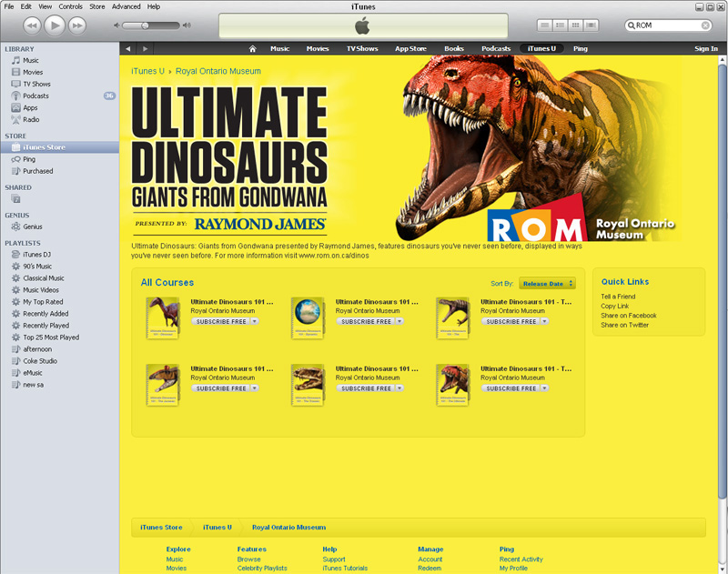728x574 pixels.
Task: Open the Advanced menu
Action: coord(126,6)
